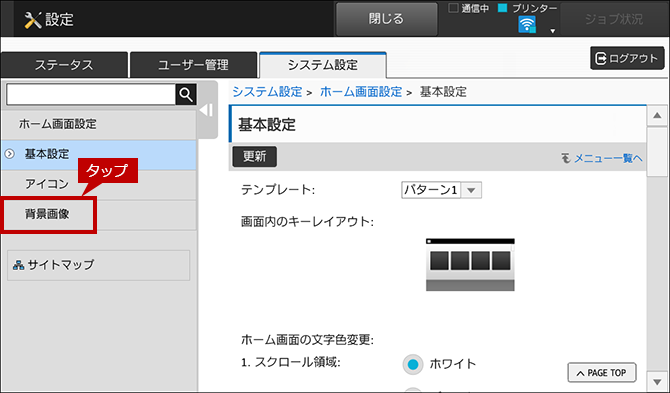The image size is (670, 393).
Task: Click the ホーム画面の文字色変更: label
Action: 307,340
